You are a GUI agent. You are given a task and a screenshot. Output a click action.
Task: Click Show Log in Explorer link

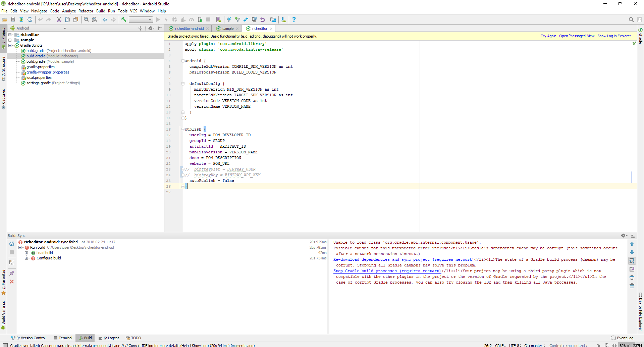tap(614, 36)
